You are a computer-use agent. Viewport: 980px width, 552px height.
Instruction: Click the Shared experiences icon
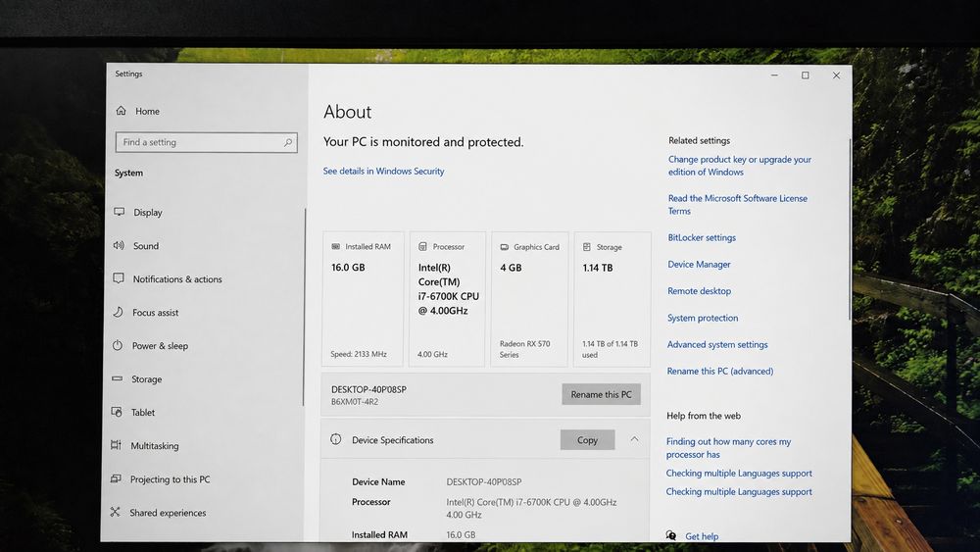tap(115, 512)
